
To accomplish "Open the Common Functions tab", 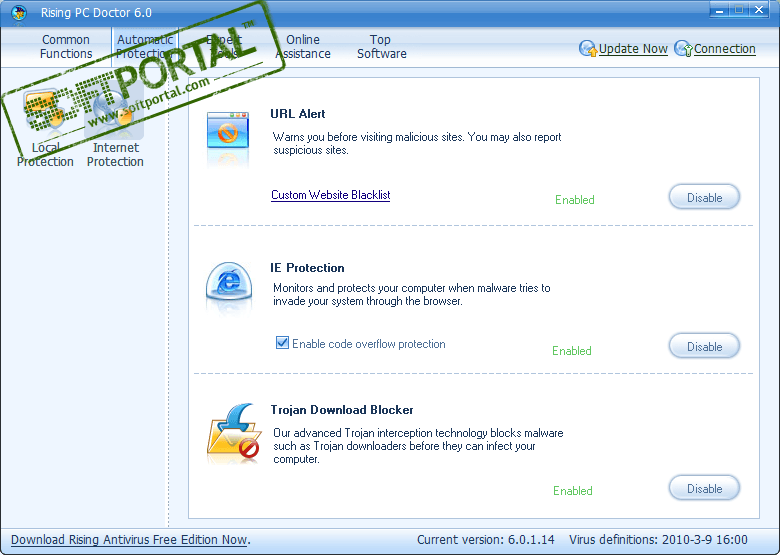I will point(66,47).
